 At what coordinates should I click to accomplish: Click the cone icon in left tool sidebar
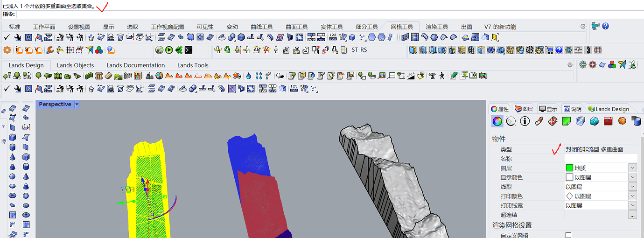(x=13, y=157)
